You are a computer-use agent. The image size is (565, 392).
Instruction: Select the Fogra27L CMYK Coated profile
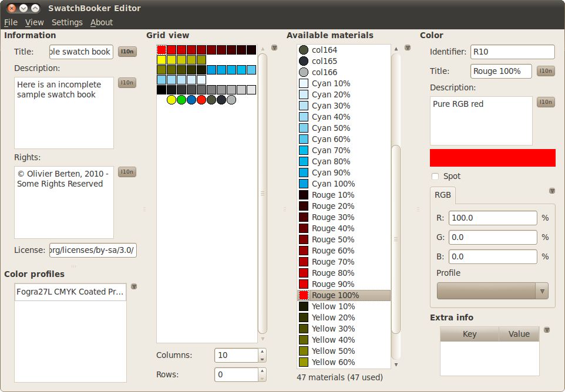pos(69,292)
